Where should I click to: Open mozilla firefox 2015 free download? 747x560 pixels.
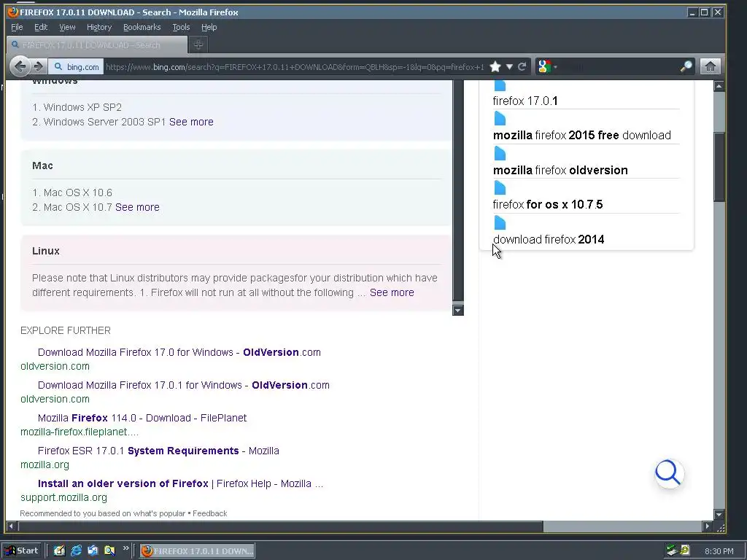(581, 135)
